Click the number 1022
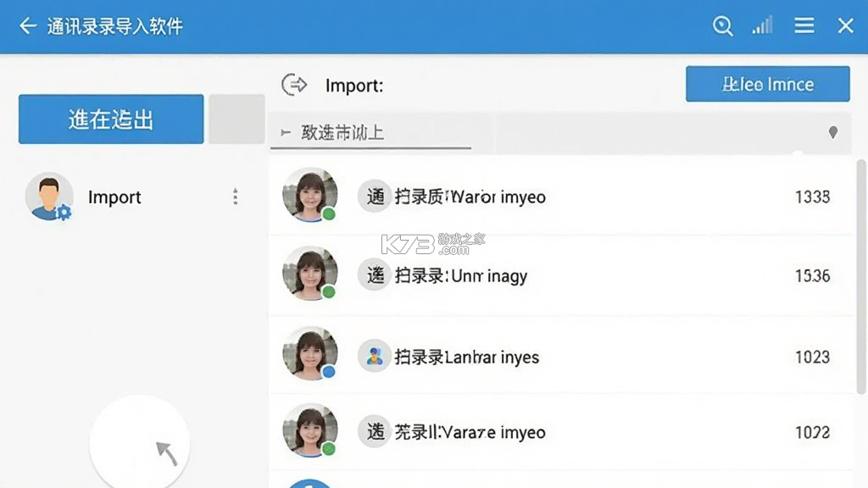The width and height of the screenshot is (868, 488). (812, 432)
